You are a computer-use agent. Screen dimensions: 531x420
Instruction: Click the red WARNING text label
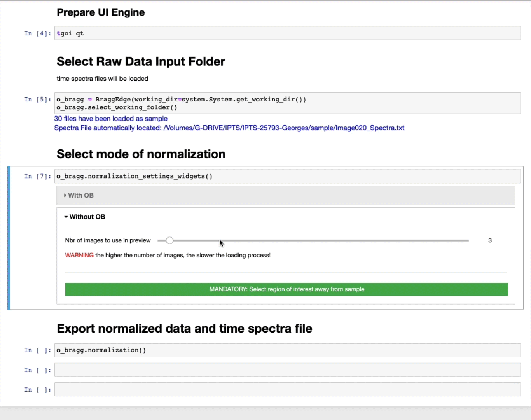(79, 255)
